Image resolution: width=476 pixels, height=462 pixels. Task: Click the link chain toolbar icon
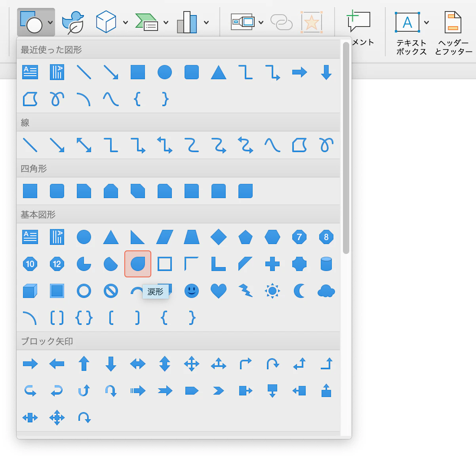click(x=282, y=22)
